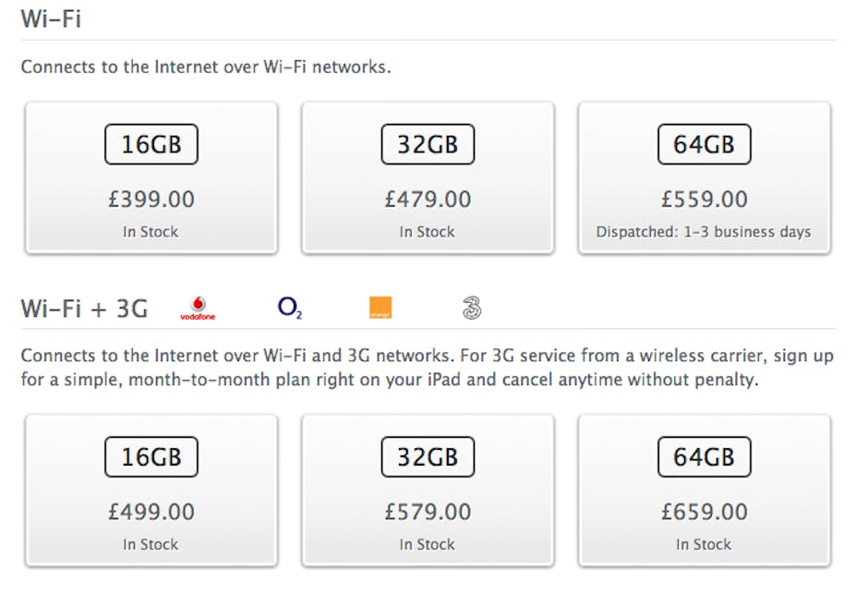Click the Wi-Fi + 3G section heading
The image size is (868, 594).
coord(84,308)
